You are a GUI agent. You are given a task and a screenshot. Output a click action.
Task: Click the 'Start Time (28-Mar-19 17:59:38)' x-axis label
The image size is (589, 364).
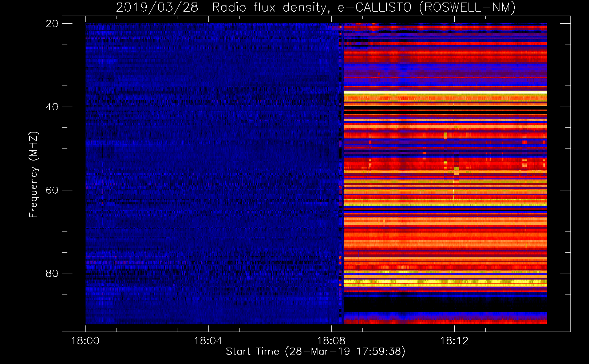click(x=316, y=352)
